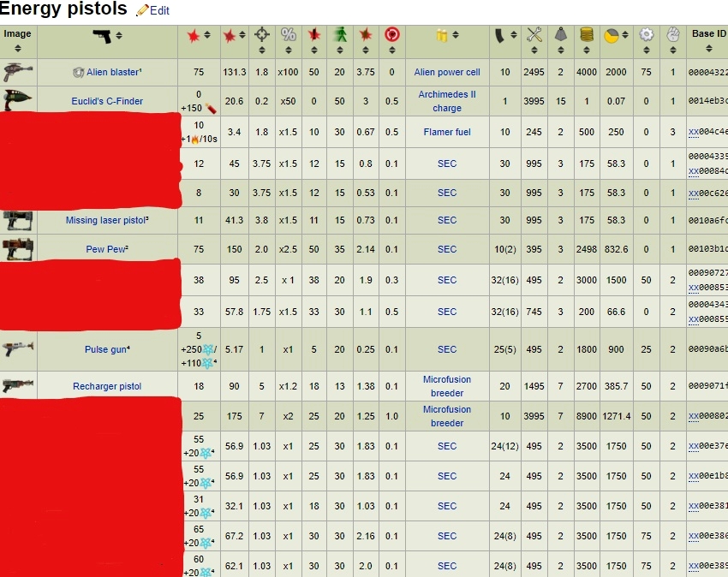This screenshot has height=577, width=728.
Task: Click the yellow pie chart icon
Action: [x=612, y=35]
